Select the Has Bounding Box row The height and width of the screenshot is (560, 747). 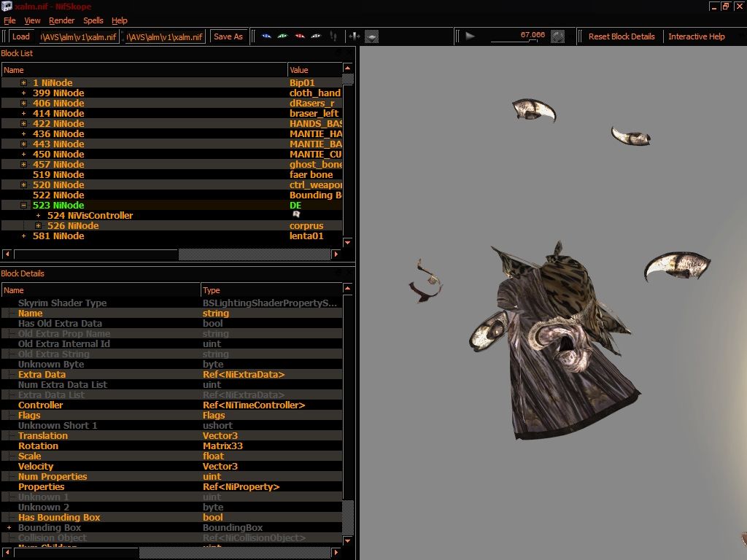pos(171,518)
